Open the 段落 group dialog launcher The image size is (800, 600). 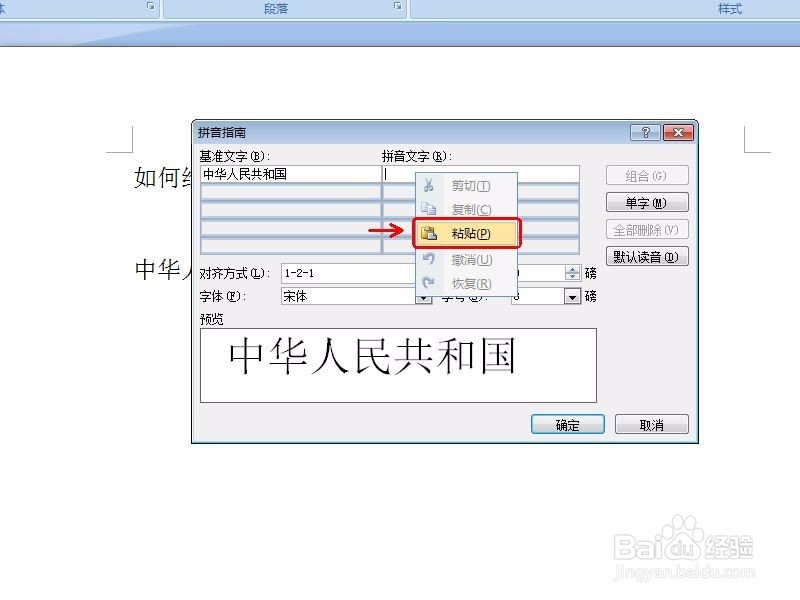(396, 7)
